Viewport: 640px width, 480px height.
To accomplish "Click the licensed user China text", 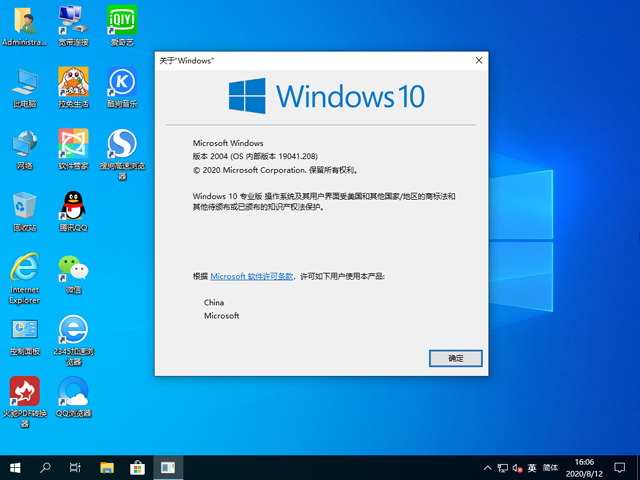I will click(x=214, y=302).
